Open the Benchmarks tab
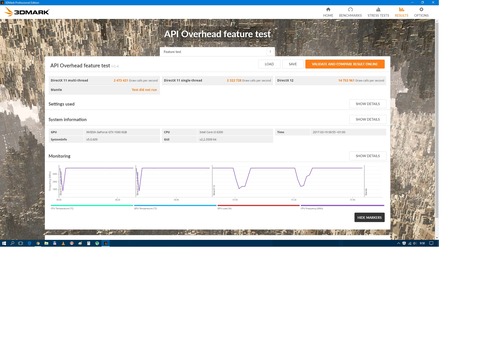This screenshot has height=360, width=480. tap(350, 12)
